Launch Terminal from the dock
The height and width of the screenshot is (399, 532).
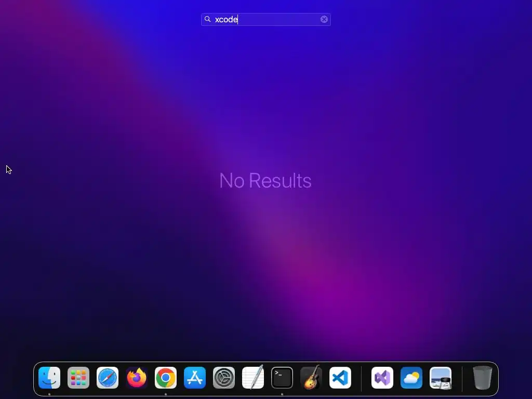point(282,378)
